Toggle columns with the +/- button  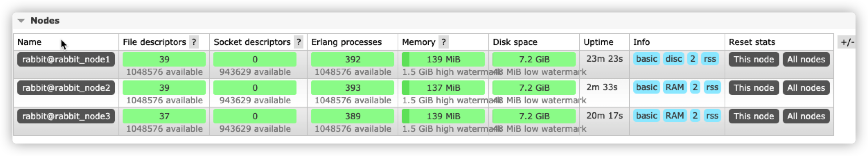click(847, 42)
